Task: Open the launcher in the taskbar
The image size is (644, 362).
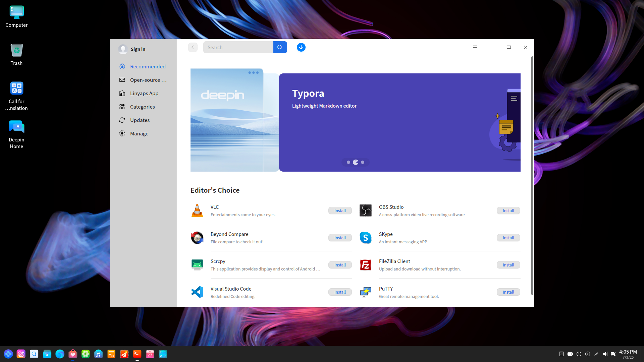Action: click(x=8, y=354)
